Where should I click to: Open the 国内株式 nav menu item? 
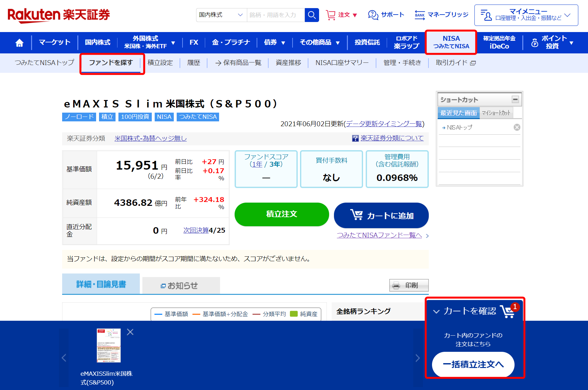[x=97, y=42]
